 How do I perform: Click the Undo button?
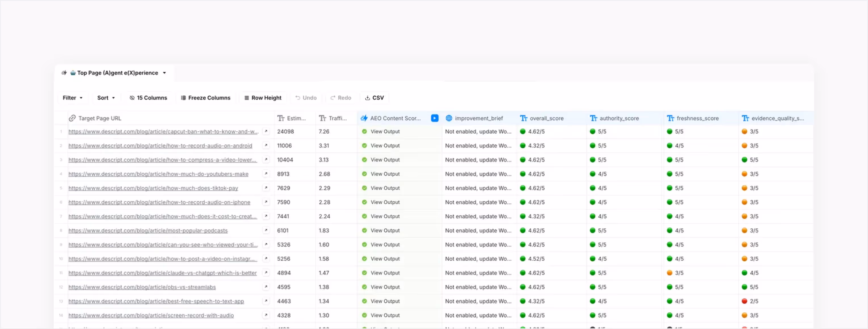coord(306,98)
